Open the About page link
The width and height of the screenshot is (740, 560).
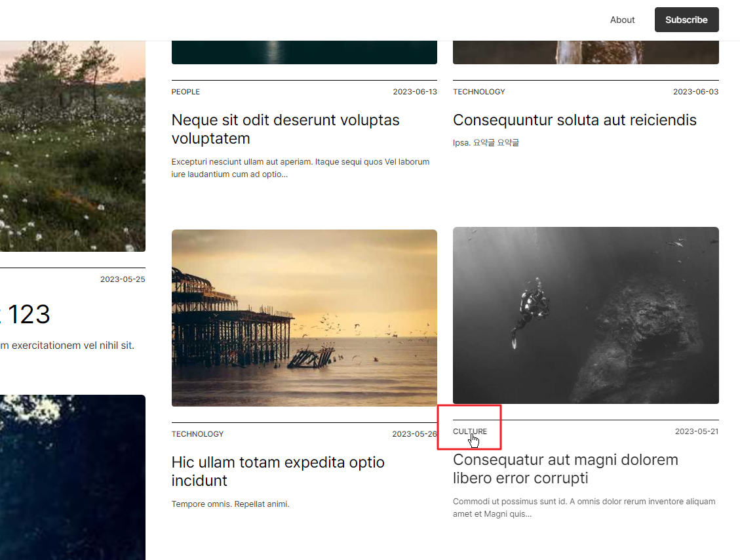pyautogui.click(x=622, y=20)
